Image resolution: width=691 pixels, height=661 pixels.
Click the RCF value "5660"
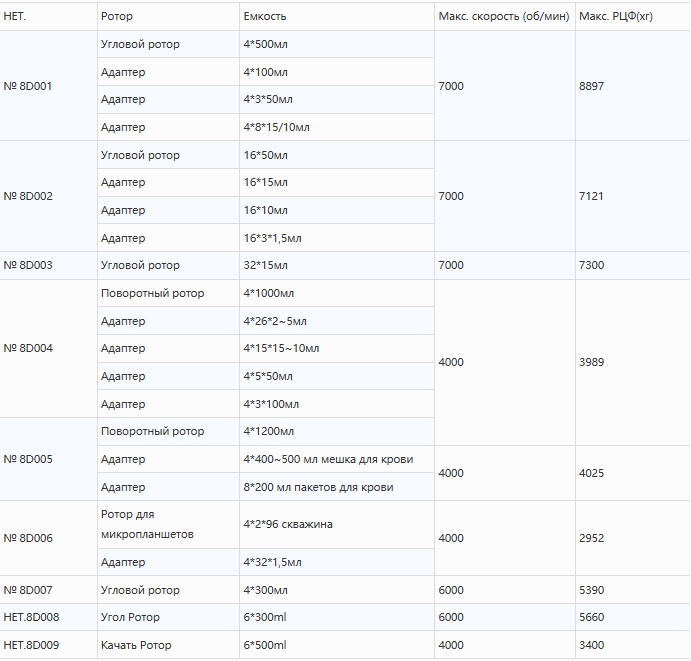pos(591,617)
